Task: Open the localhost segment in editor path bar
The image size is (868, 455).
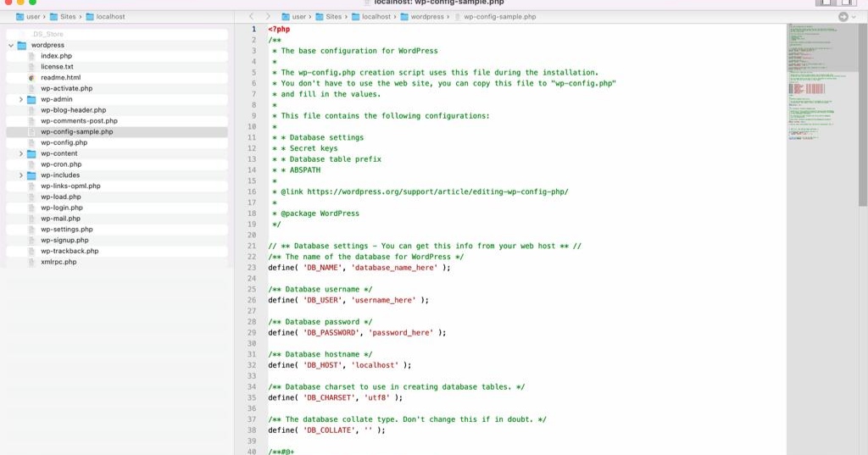Action: (371, 17)
